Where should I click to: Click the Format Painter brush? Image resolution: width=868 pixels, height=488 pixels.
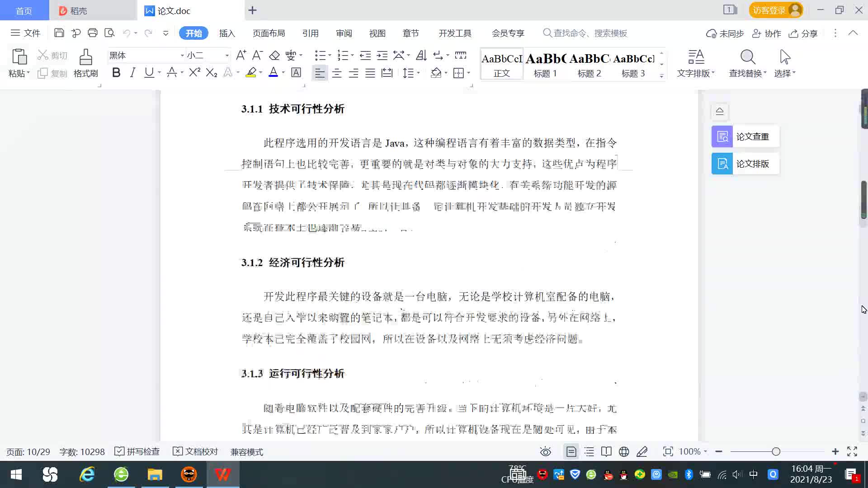pyautogui.click(x=86, y=58)
